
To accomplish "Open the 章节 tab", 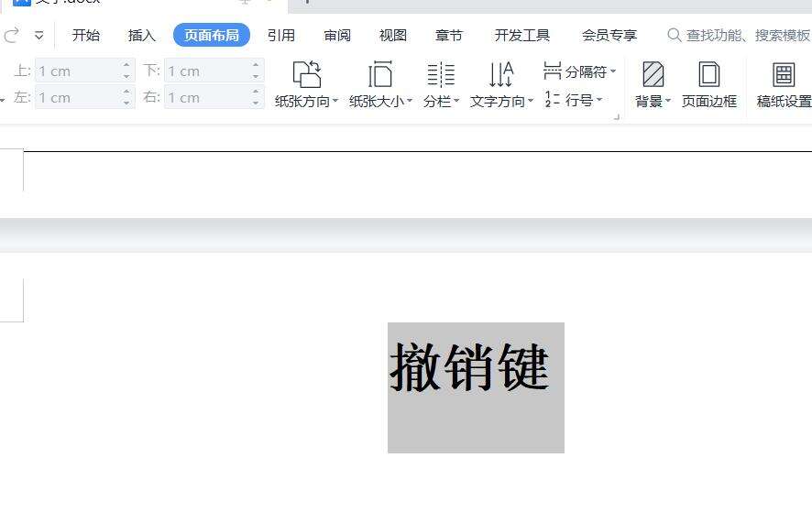I will coord(448,35).
